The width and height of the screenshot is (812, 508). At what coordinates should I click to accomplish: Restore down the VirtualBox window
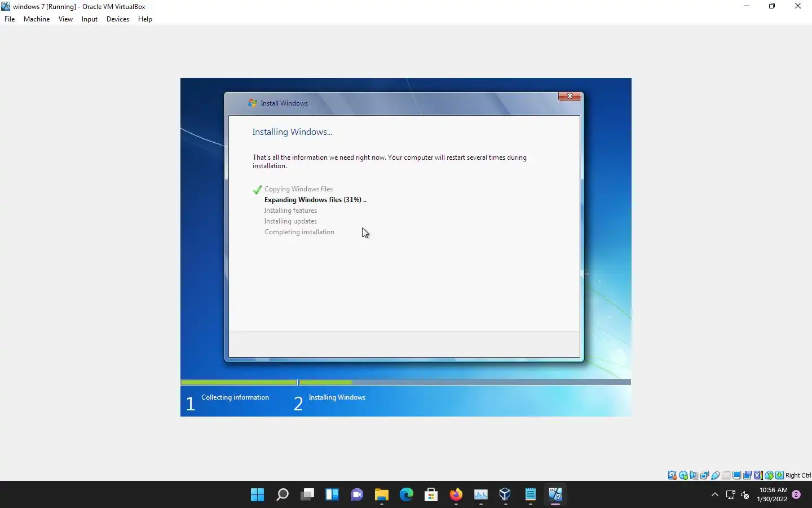[x=772, y=6]
